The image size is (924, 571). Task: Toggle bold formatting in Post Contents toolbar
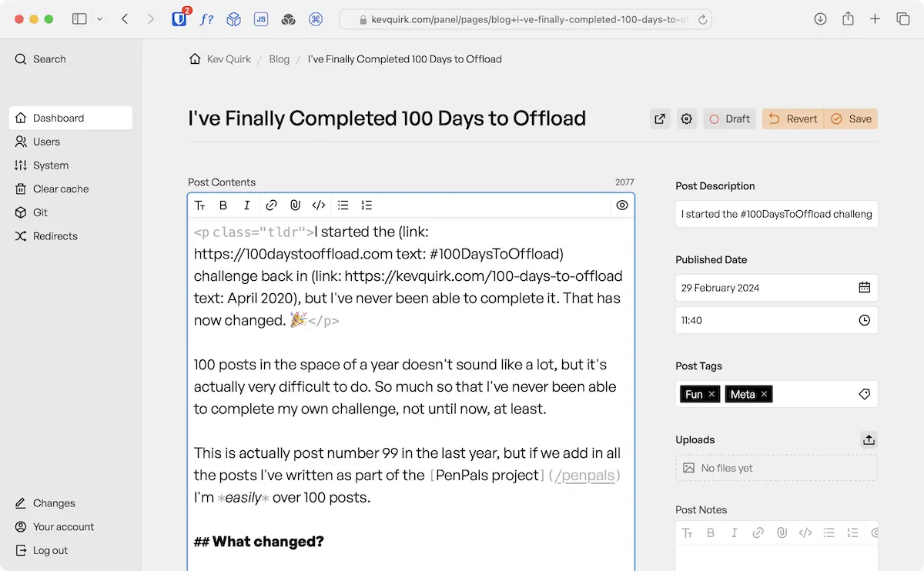click(x=223, y=205)
